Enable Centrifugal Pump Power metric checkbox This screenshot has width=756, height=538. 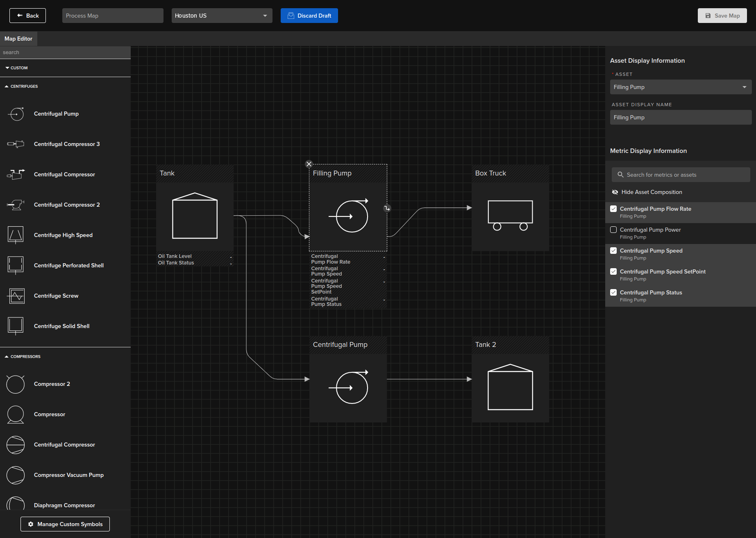613,230
